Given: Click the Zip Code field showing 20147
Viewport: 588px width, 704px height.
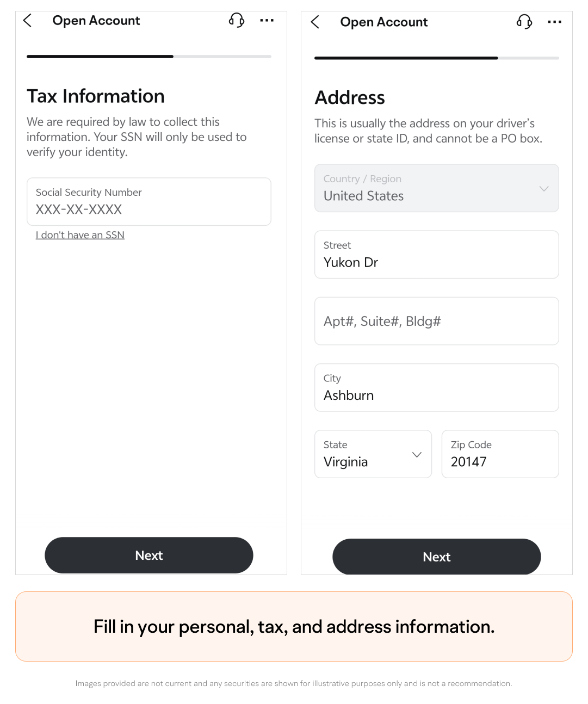Looking at the screenshot, I should click(500, 454).
